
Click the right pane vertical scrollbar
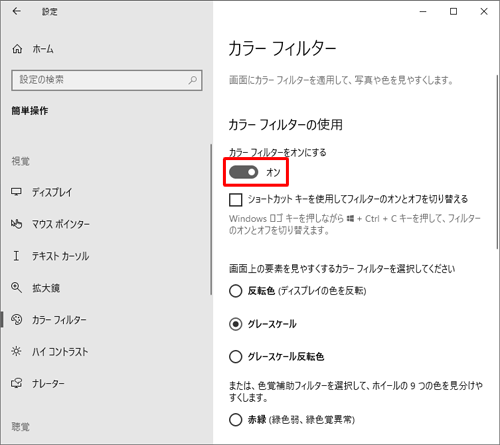pyautogui.click(x=497, y=162)
